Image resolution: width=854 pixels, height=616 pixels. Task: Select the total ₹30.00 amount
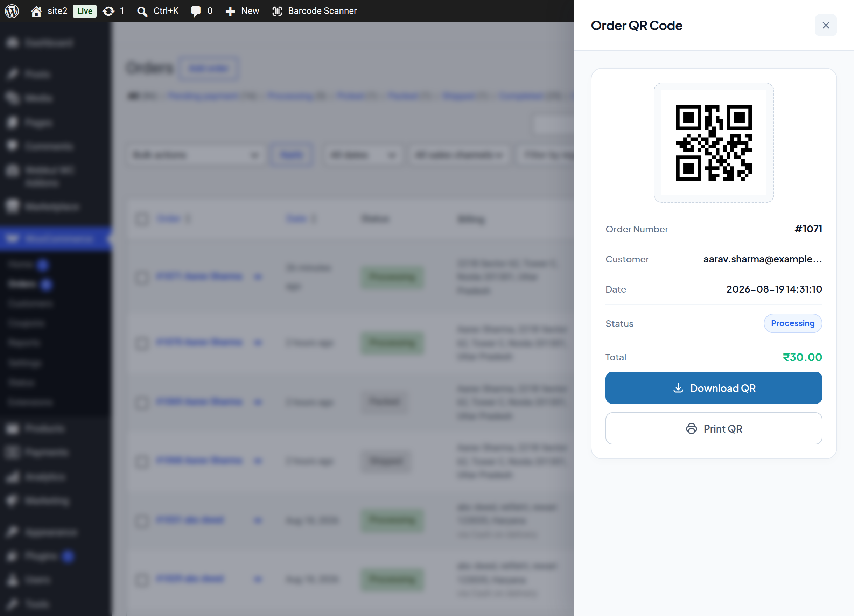point(803,357)
